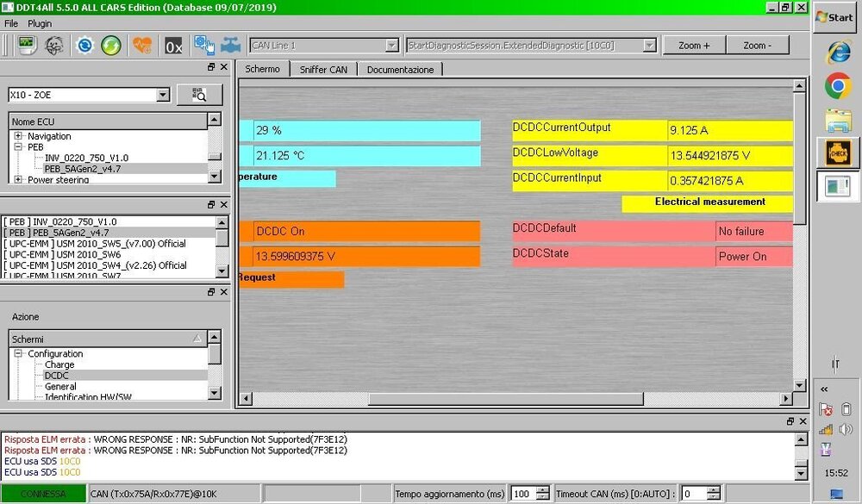Image resolution: width=862 pixels, height=504 pixels.
Task: Open the Plugin menu
Action: coord(40,23)
